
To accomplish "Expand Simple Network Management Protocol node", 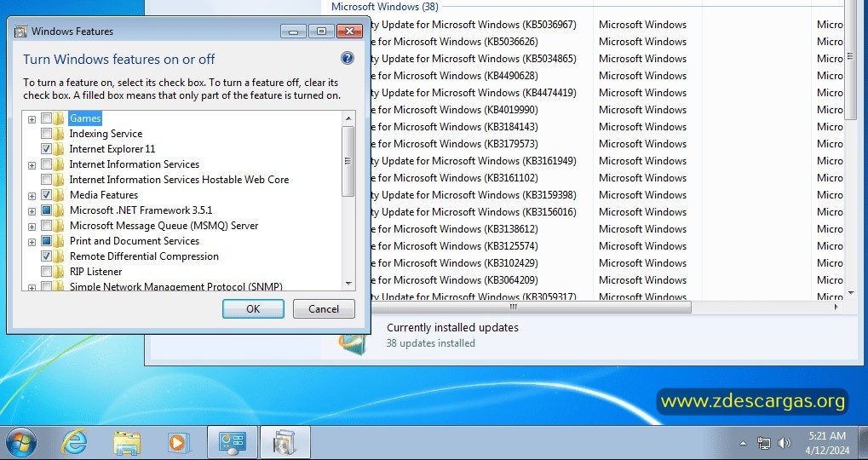I will [32, 287].
